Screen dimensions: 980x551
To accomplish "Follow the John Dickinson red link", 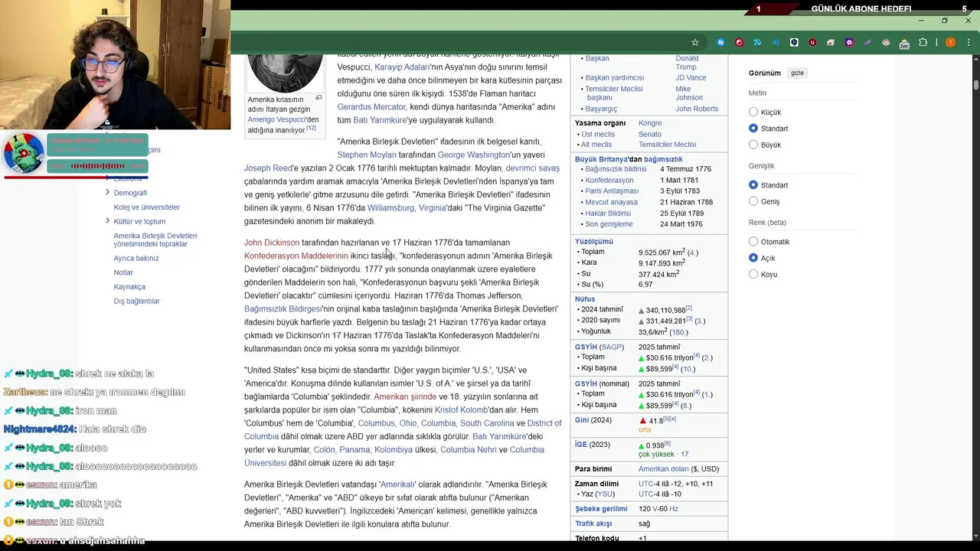I will pyautogui.click(x=272, y=243).
